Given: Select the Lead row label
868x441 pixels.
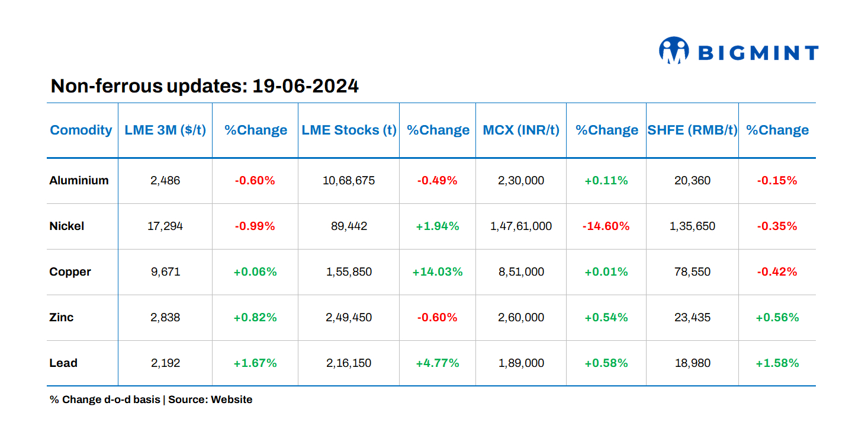Looking at the screenshot, I should [x=63, y=363].
